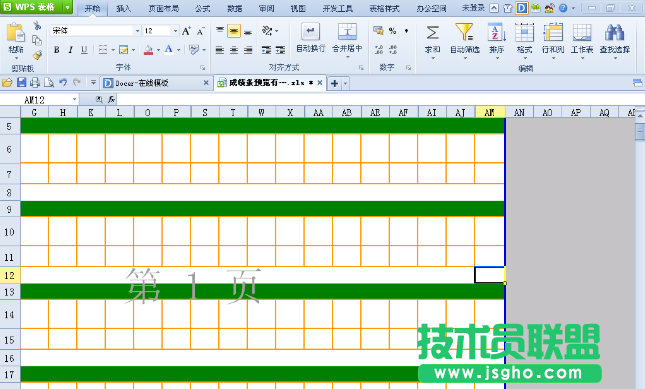The image size is (645, 389).
Task: Increase font size with the A+ icon
Action: click(186, 31)
